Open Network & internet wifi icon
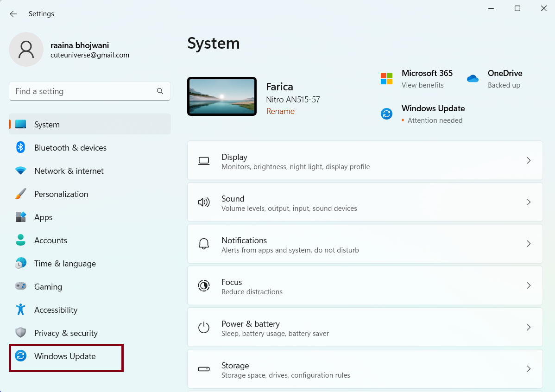Viewport: 555px width, 392px height. tap(20, 171)
